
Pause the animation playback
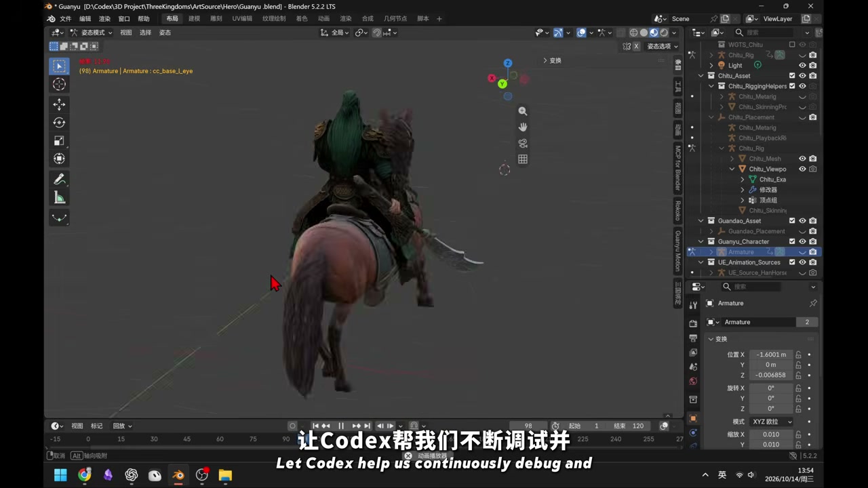click(x=341, y=426)
